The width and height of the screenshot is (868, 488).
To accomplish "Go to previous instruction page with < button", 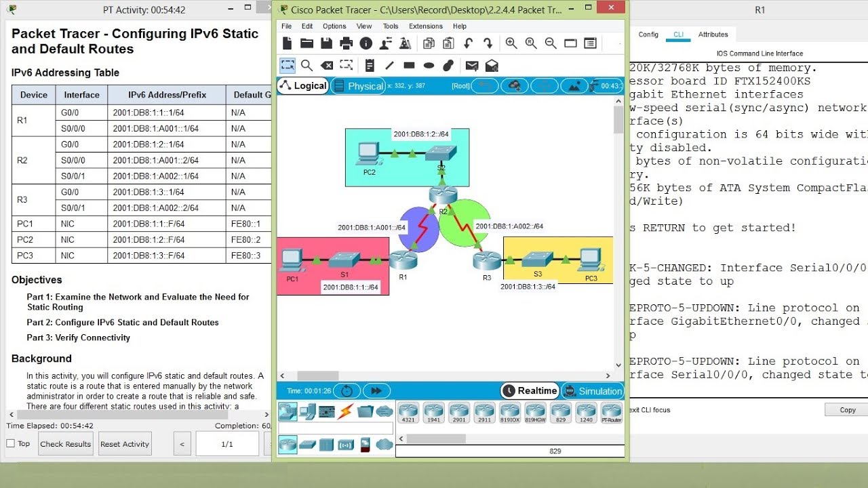I will tap(182, 444).
